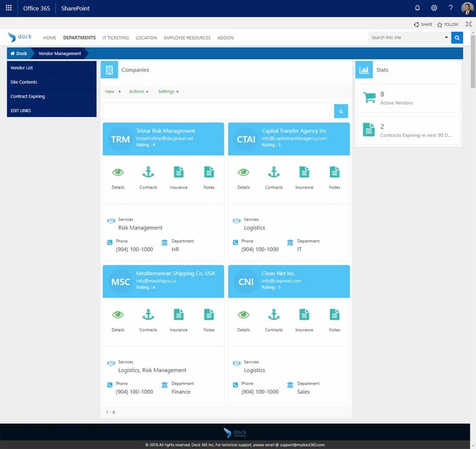Open the settings gear in header

(434, 8)
